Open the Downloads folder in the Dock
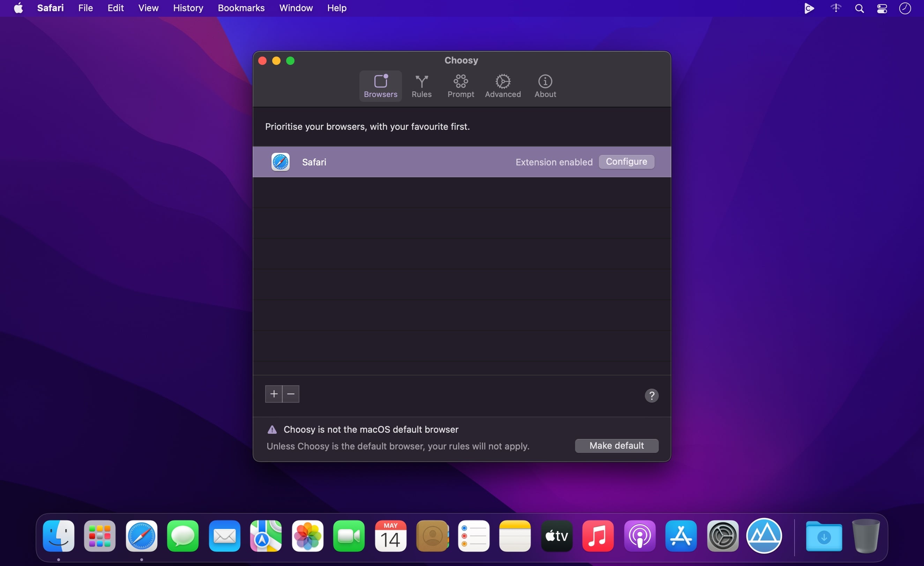924x566 pixels. pyautogui.click(x=824, y=536)
